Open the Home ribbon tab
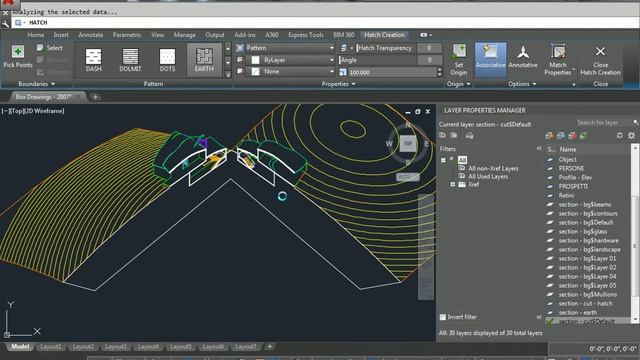640x360 pixels. pos(36,35)
